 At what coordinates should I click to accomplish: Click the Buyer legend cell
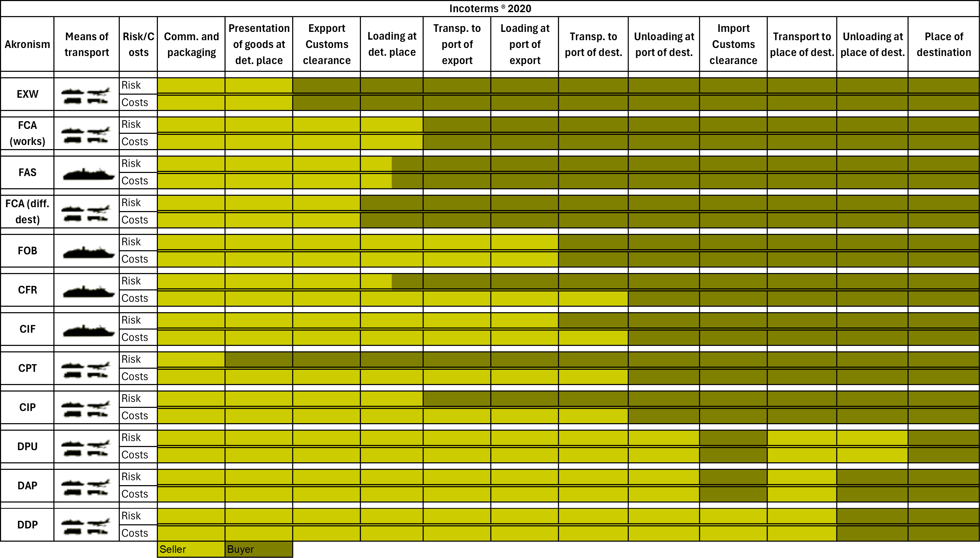click(x=258, y=549)
